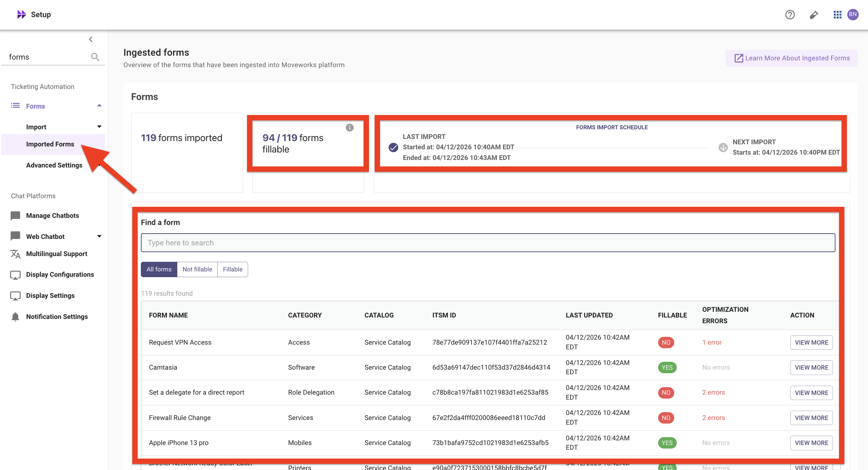Select the Fillable filter
Image resolution: width=868 pixels, height=470 pixels.
233,269
